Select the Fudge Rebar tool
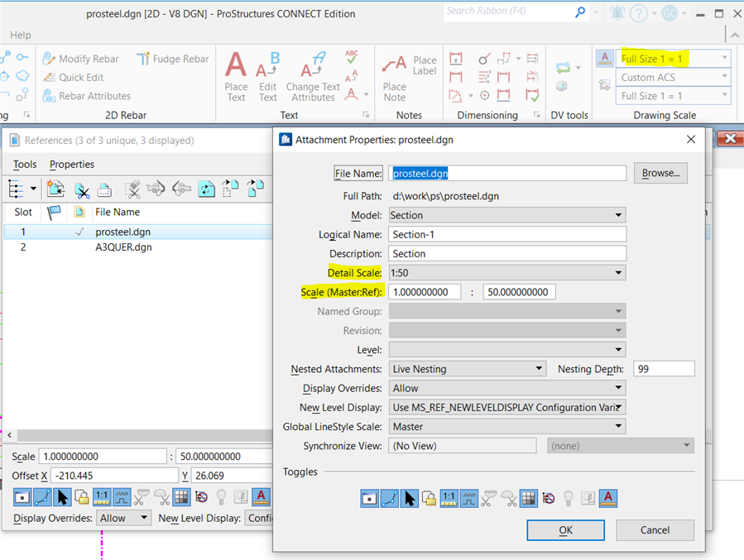744x560 pixels. pos(173,59)
